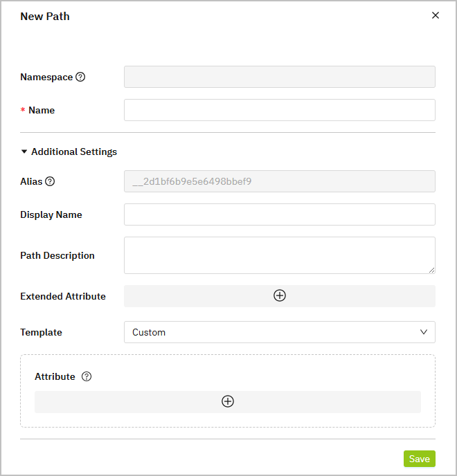457x476 pixels.
Task: Click the Additional Settings heading text
Action: [x=74, y=152]
